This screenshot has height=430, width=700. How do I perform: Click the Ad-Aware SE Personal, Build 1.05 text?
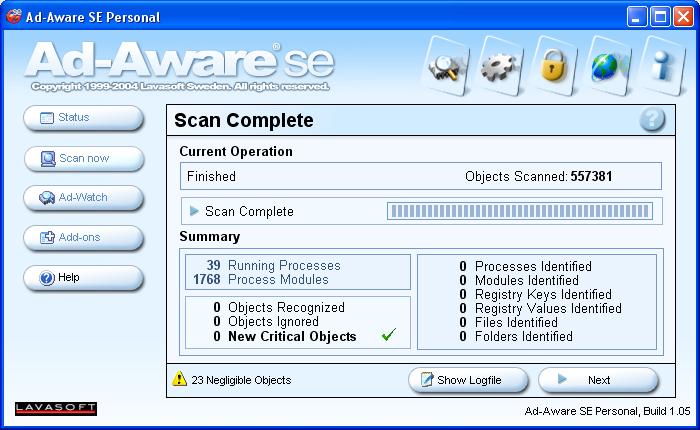coord(608,411)
